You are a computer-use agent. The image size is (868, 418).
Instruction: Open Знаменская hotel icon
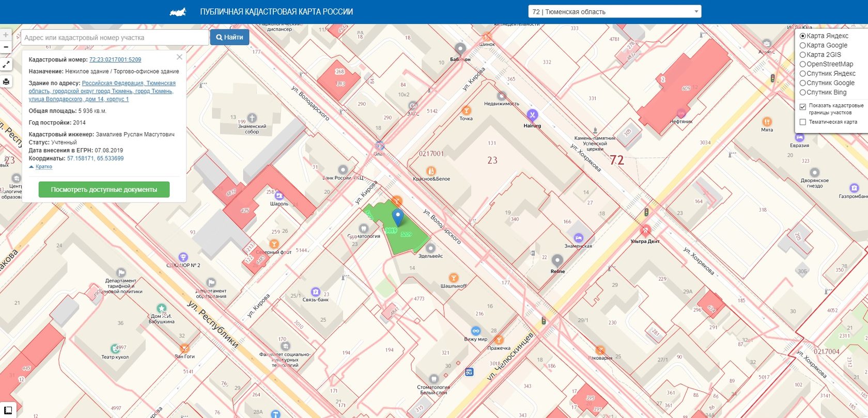click(x=578, y=238)
